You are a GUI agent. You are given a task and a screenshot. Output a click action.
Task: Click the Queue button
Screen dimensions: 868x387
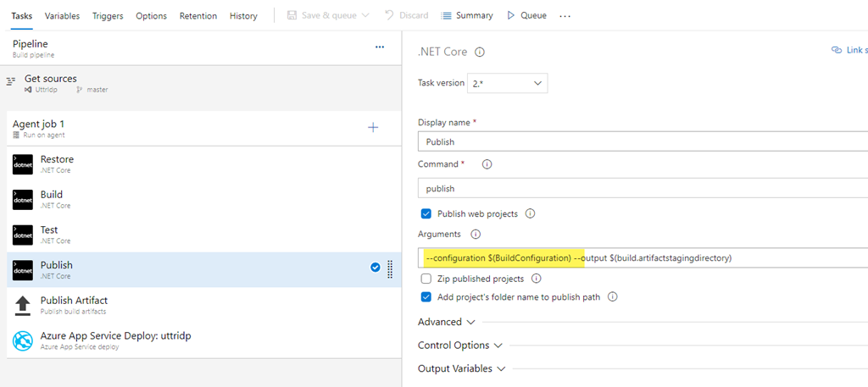pos(526,15)
